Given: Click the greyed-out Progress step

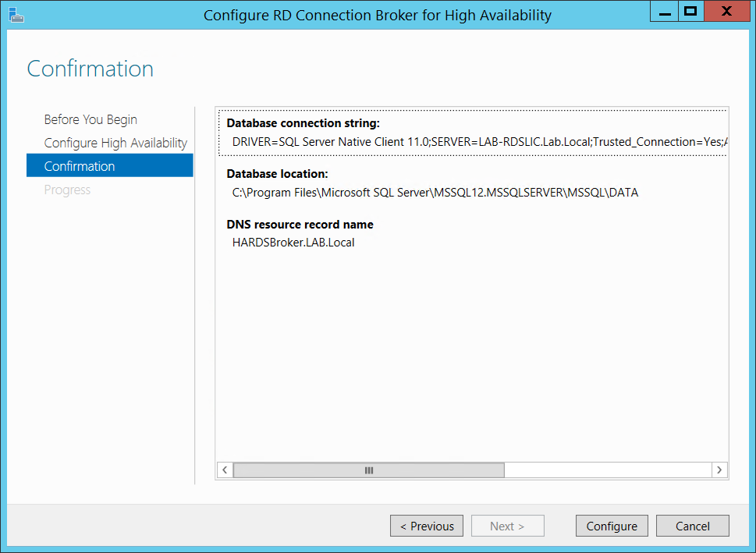Looking at the screenshot, I should coord(67,190).
